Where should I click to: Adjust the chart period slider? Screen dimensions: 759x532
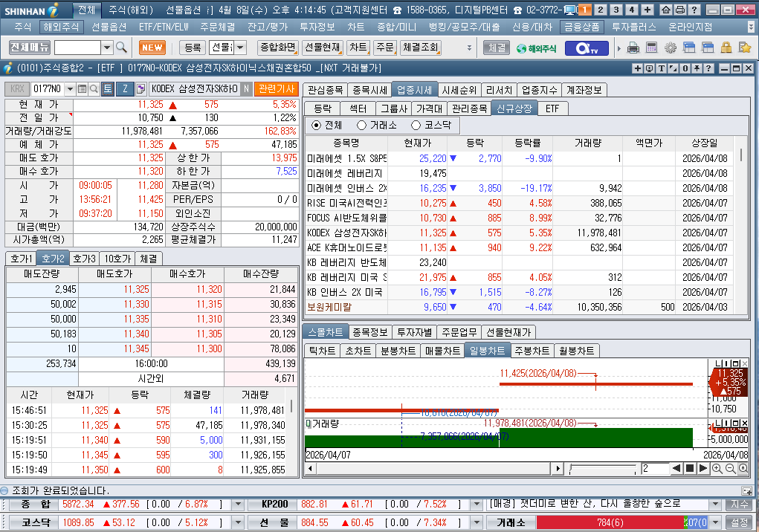tap(603, 468)
